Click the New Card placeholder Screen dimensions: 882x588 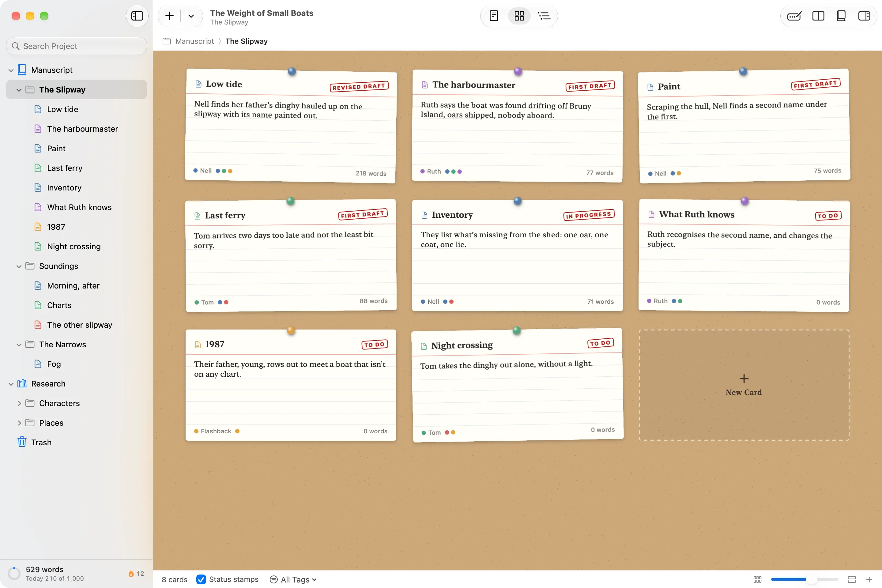[744, 385]
